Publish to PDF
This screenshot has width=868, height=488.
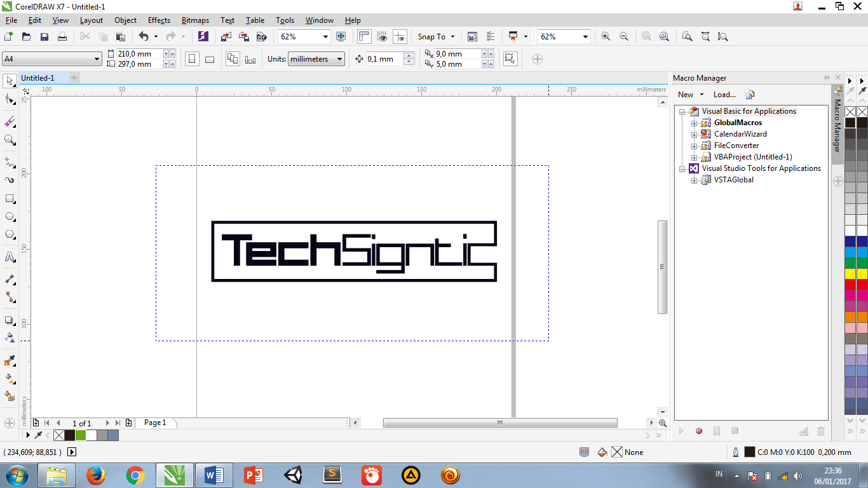pyautogui.click(x=261, y=37)
